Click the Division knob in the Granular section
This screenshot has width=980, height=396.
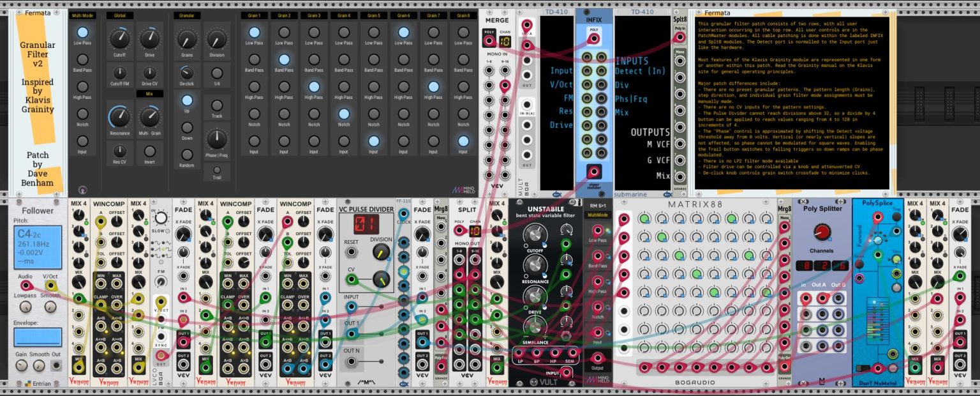click(217, 40)
